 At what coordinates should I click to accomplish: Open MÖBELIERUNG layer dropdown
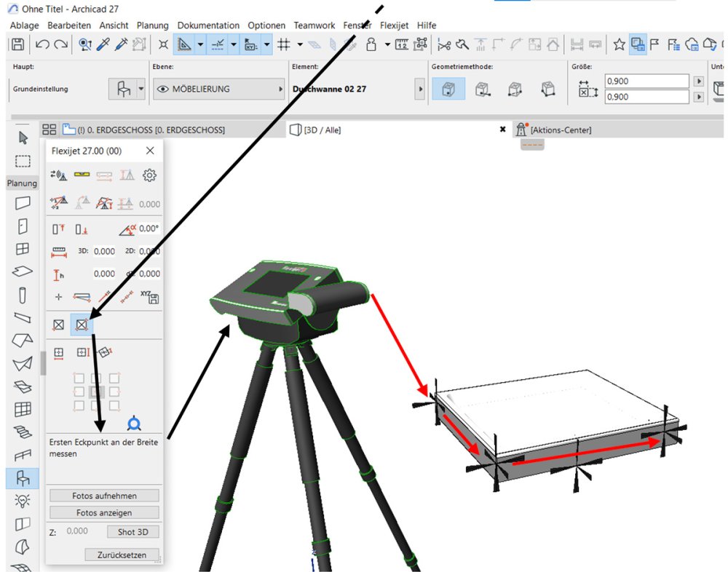click(218, 89)
